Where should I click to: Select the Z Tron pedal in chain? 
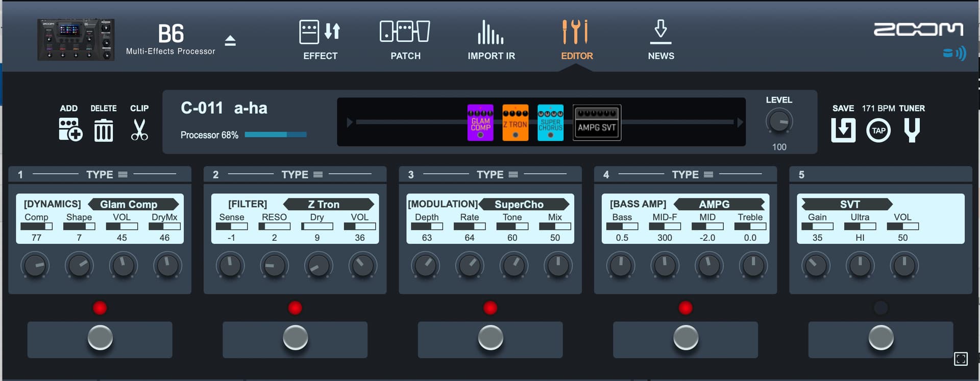click(x=516, y=122)
